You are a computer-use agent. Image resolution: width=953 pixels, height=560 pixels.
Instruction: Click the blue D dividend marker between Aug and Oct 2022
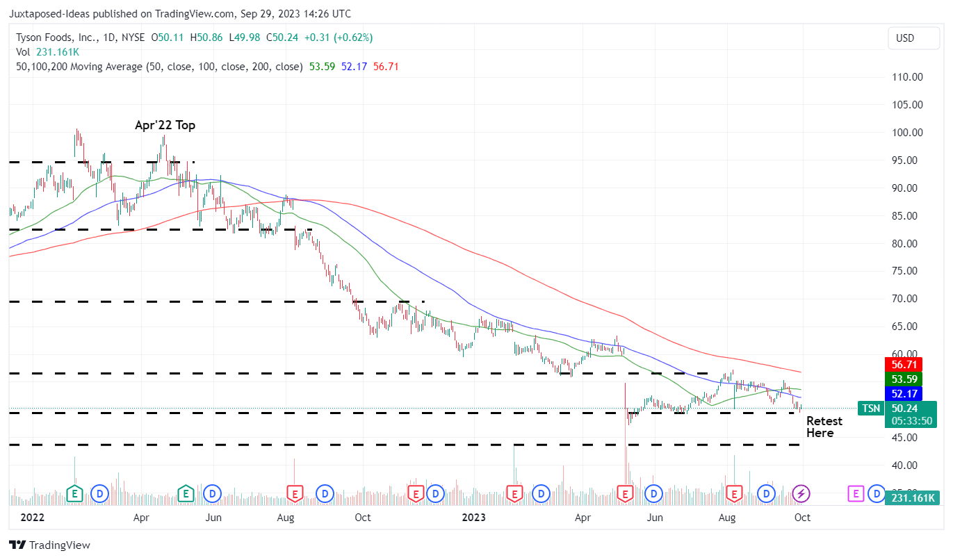[324, 493]
